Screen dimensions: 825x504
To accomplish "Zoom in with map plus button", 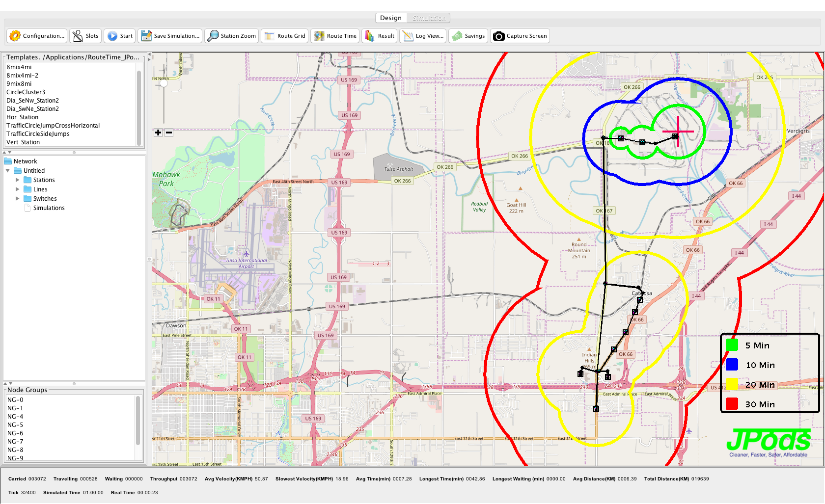I will (x=158, y=133).
